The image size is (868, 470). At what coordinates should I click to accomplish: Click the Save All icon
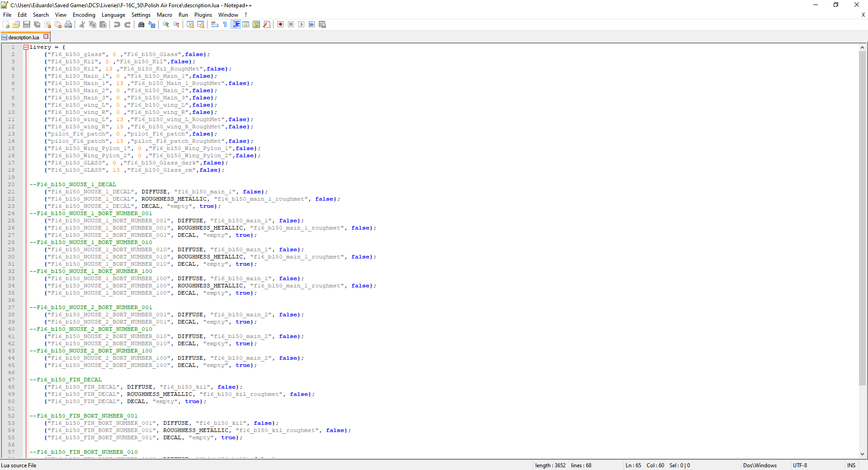(37, 24)
